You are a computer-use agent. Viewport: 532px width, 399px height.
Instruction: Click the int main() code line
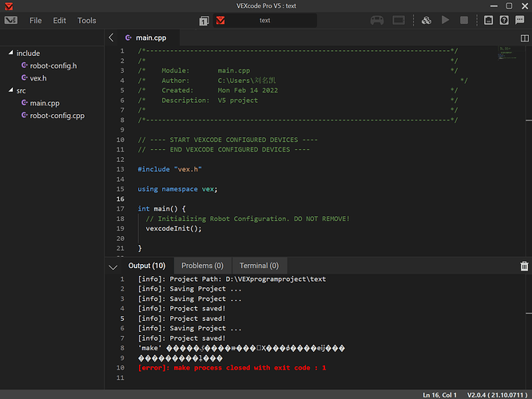tap(161, 209)
